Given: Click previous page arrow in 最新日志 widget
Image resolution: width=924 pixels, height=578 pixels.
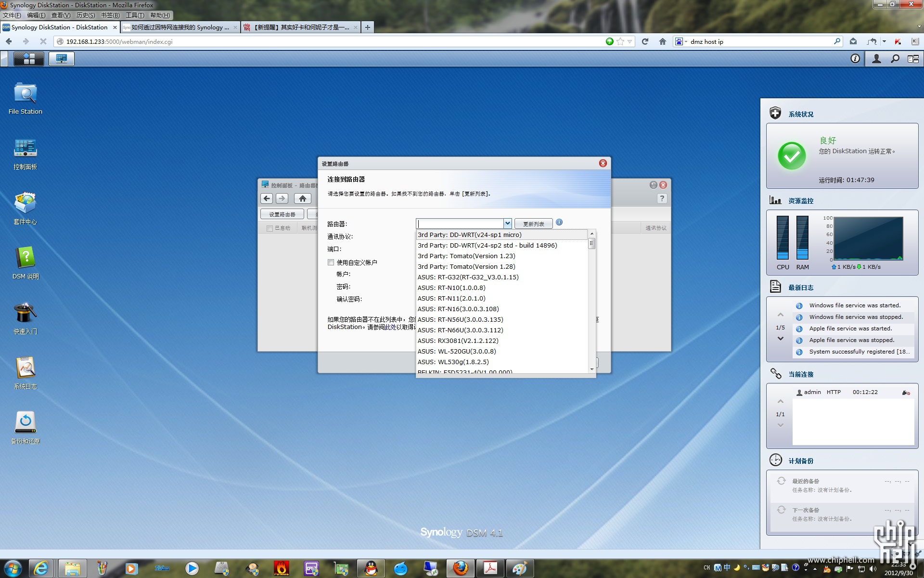Looking at the screenshot, I should (x=781, y=315).
